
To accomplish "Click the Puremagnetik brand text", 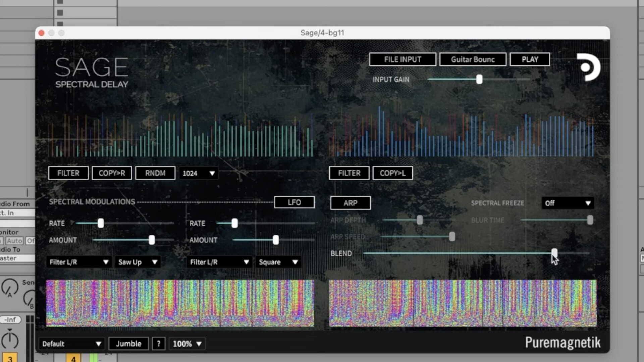I will pyautogui.click(x=562, y=343).
